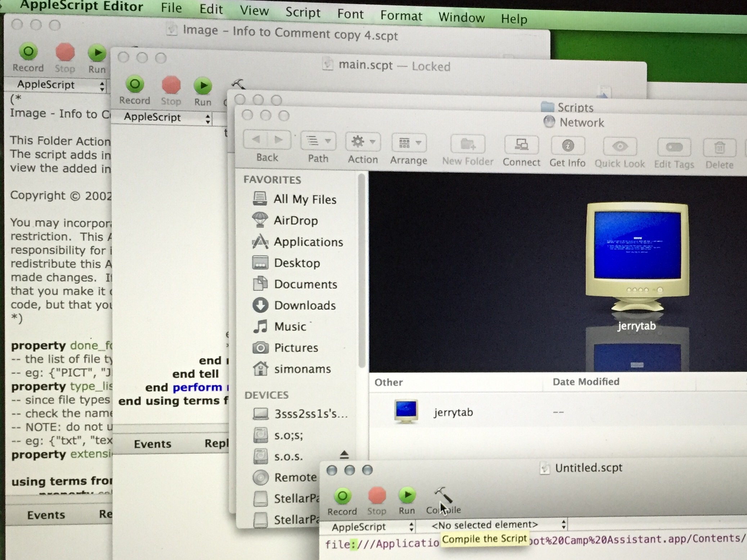Image resolution: width=747 pixels, height=560 pixels.
Task: Open AppleScript language dropdown in main.scpt window
Action: point(162,117)
